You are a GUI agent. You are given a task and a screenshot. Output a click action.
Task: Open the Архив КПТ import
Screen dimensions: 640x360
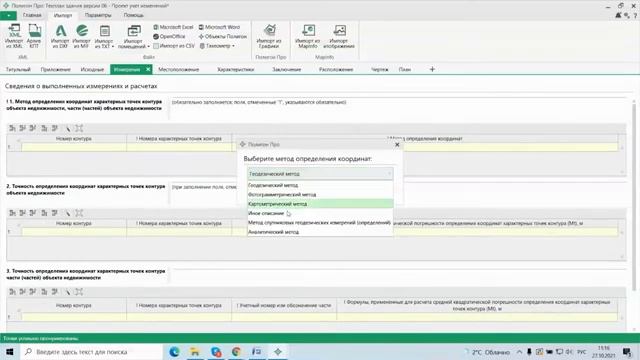tap(34, 36)
